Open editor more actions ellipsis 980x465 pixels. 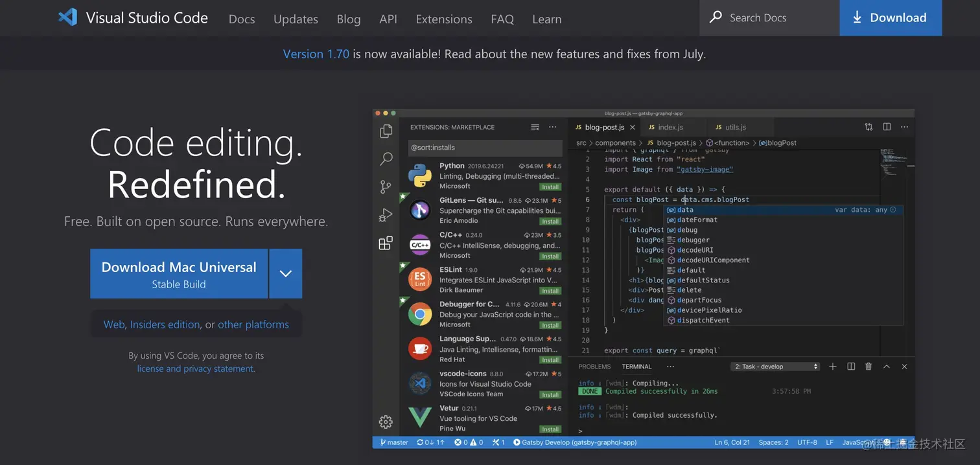point(905,127)
